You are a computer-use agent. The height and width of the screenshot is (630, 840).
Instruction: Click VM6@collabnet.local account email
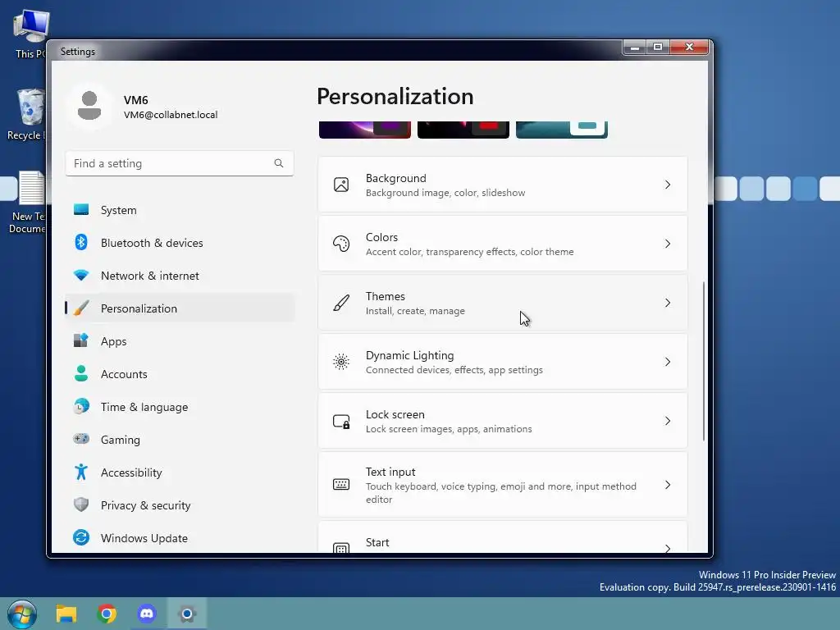click(171, 115)
